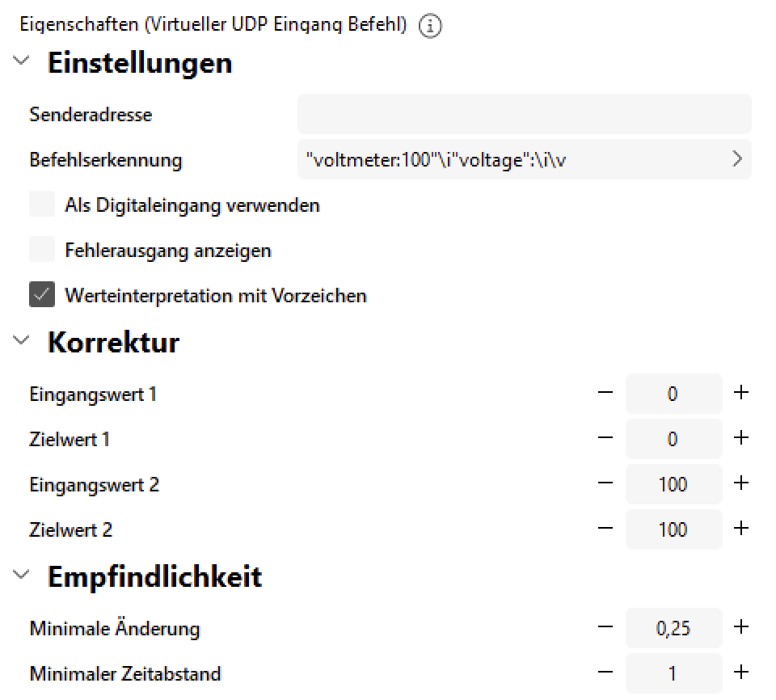This screenshot has height=700, width=776.
Task: Collapse the Empfindlichkeit section
Action: [21, 575]
